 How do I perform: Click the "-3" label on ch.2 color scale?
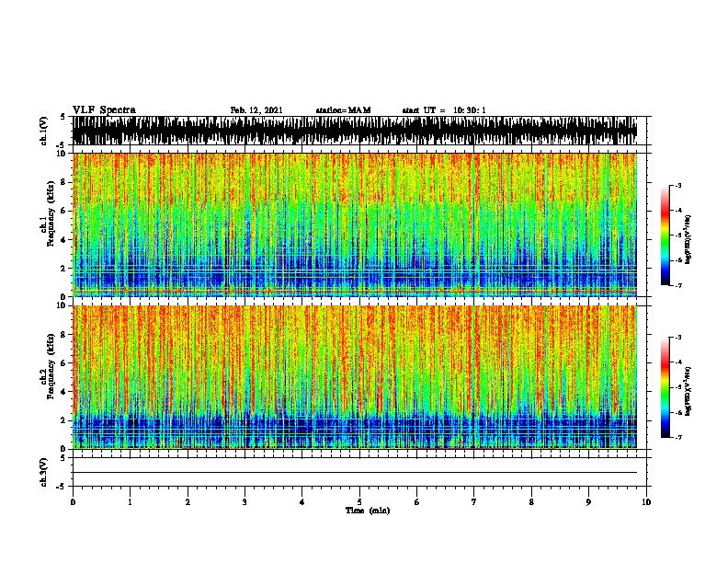pos(677,338)
